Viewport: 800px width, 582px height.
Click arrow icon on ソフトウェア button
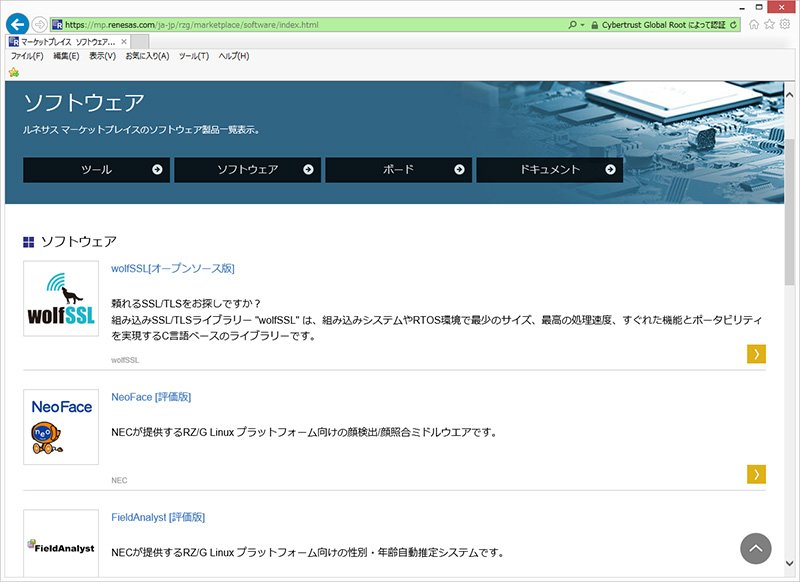click(x=308, y=169)
